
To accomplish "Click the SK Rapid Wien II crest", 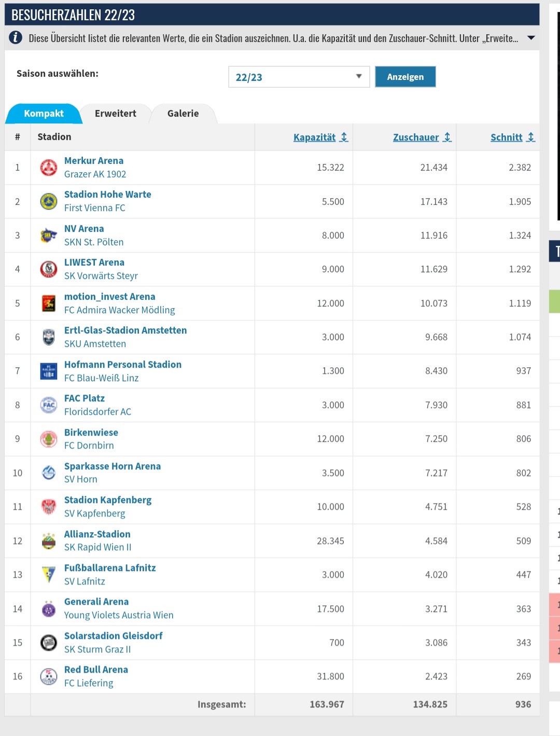I will 49,541.
